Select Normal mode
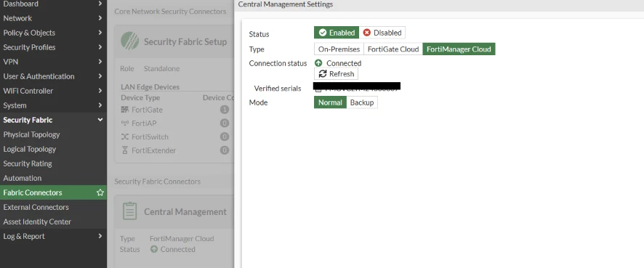This screenshot has height=268, width=644. tap(330, 102)
